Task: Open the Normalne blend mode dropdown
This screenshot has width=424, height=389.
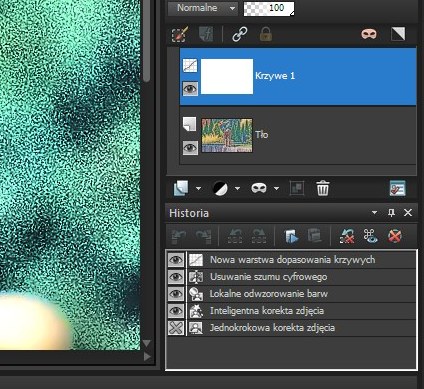Action: (203, 8)
